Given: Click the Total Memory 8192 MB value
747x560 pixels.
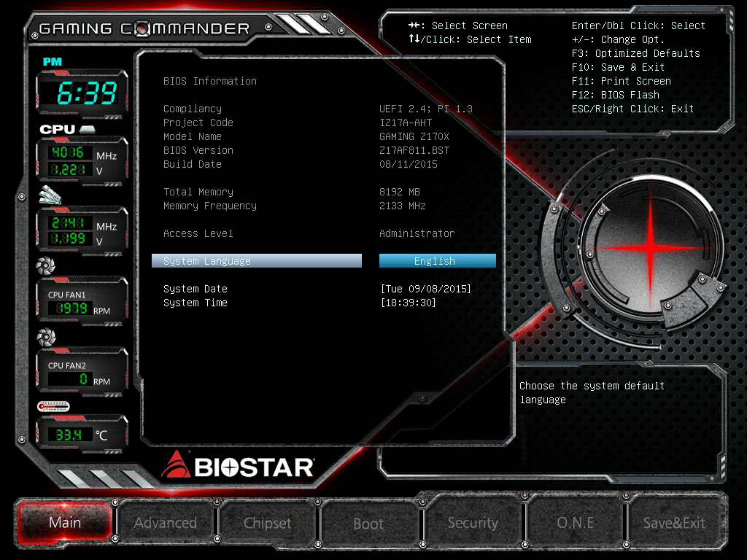Looking at the screenshot, I should 399,192.
